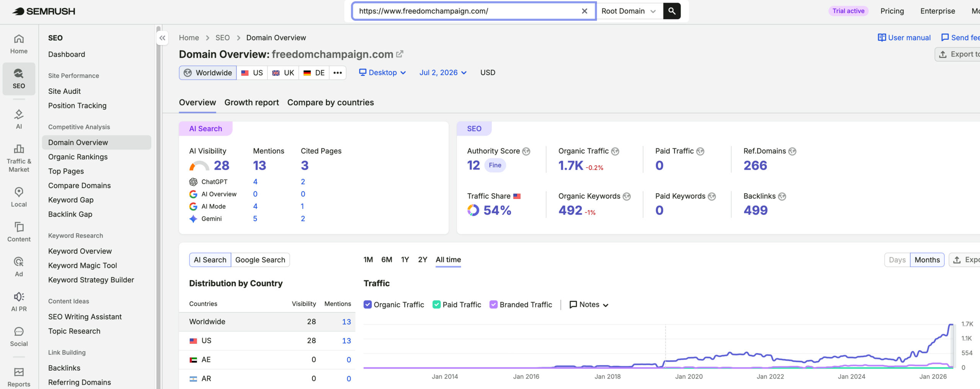Open the Home section in sidebar
Screen dimensions: 980x389
pyautogui.click(x=19, y=44)
